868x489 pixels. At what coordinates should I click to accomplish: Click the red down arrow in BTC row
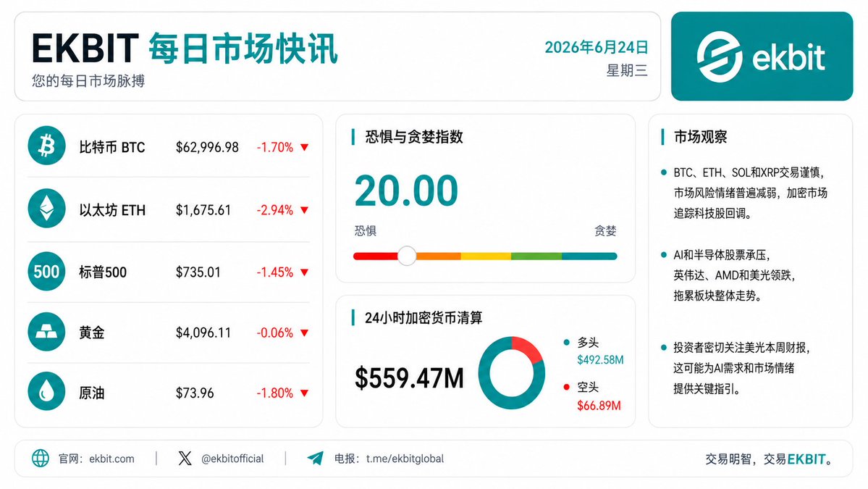[305, 147]
